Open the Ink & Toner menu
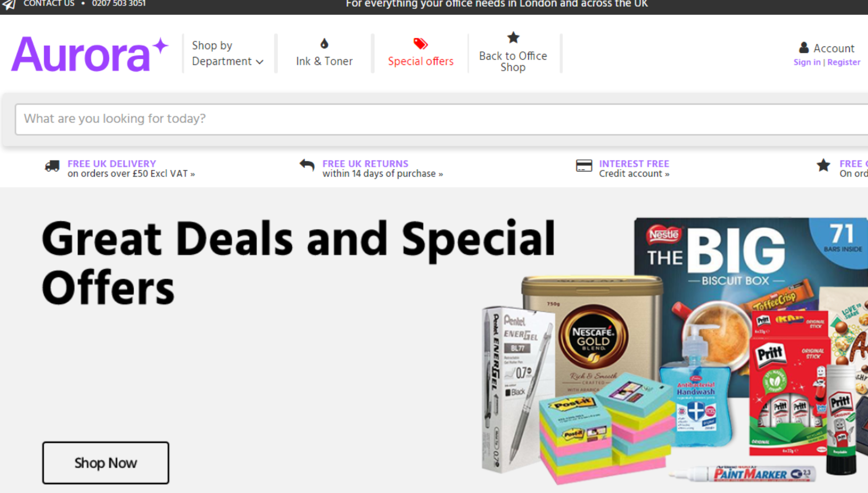The width and height of the screenshot is (868, 493). click(x=324, y=53)
